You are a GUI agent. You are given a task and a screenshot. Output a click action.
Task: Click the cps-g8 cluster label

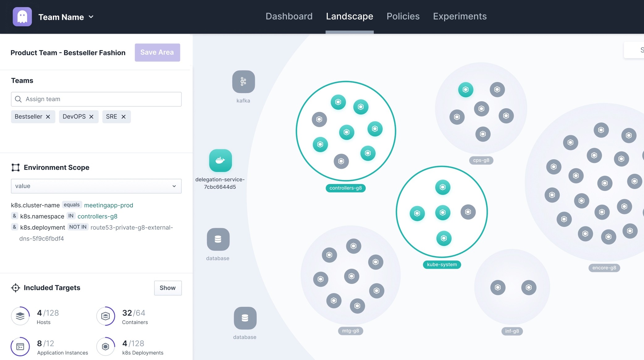(481, 160)
